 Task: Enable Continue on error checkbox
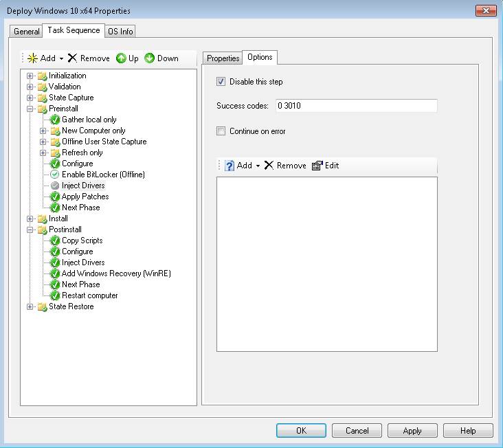221,131
